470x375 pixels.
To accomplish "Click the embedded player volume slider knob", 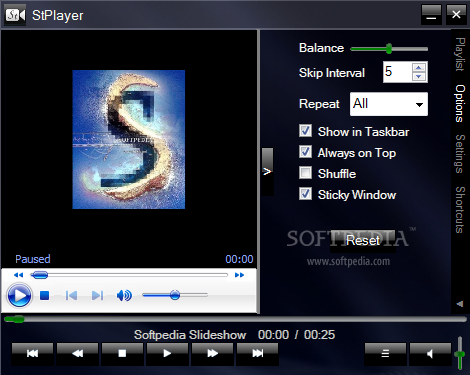I will click(x=175, y=295).
